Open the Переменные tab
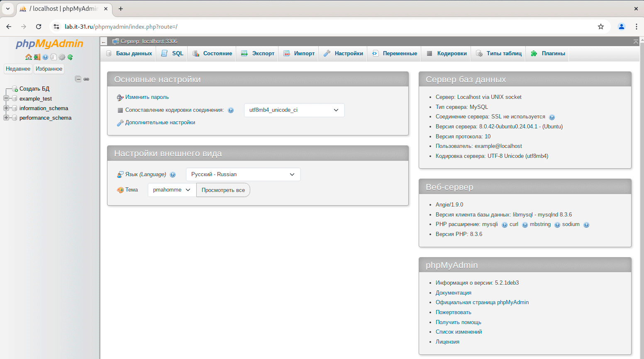The image size is (644, 359). point(395,54)
